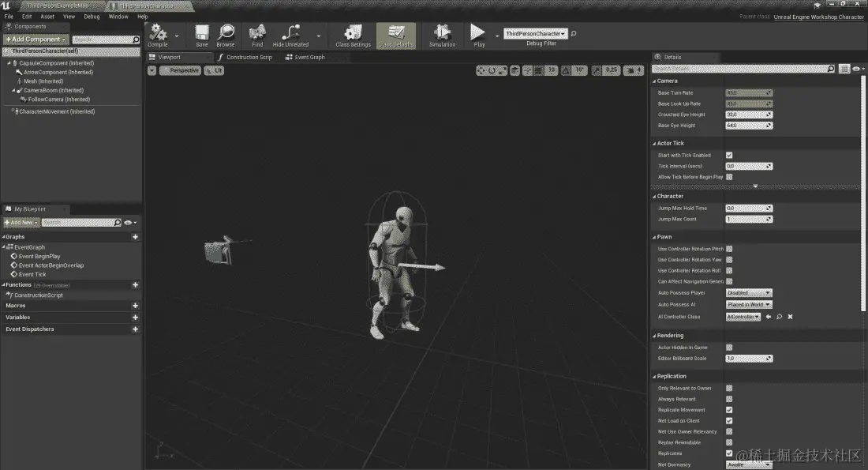Open Auto Possess AI dropdown
The height and width of the screenshot is (470, 868).
749,304
